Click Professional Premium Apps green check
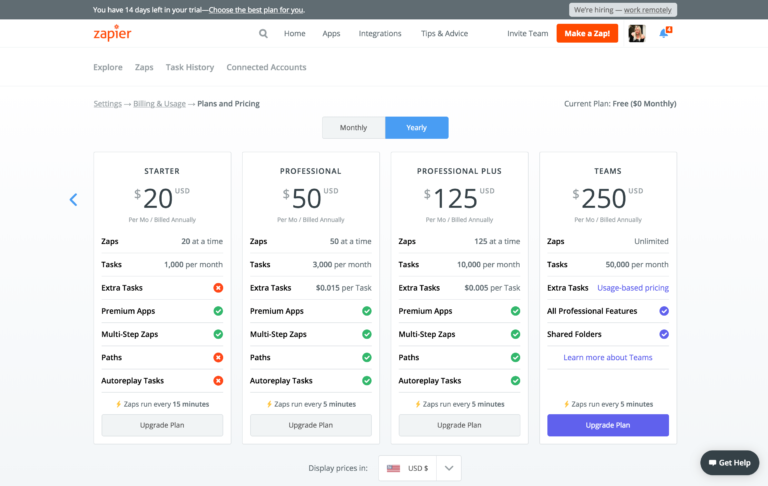This screenshot has height=486, width=768. point(366,311)
